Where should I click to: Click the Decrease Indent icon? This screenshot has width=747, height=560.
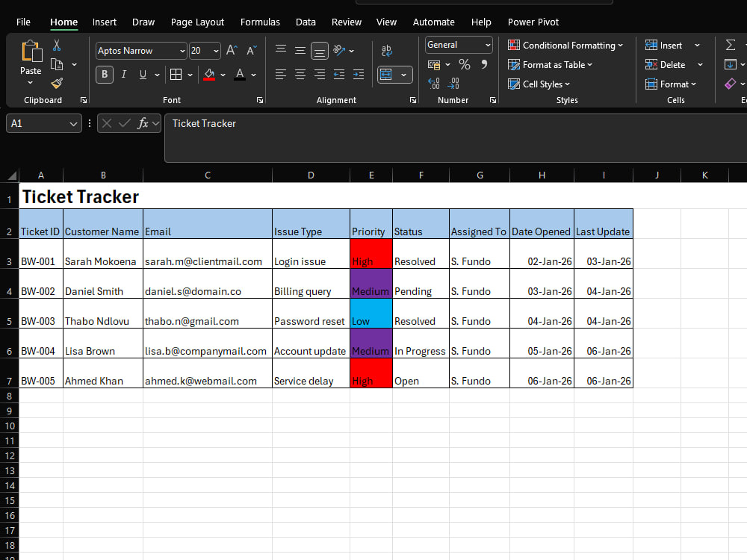pyautogui.click(x=339, y=74)
